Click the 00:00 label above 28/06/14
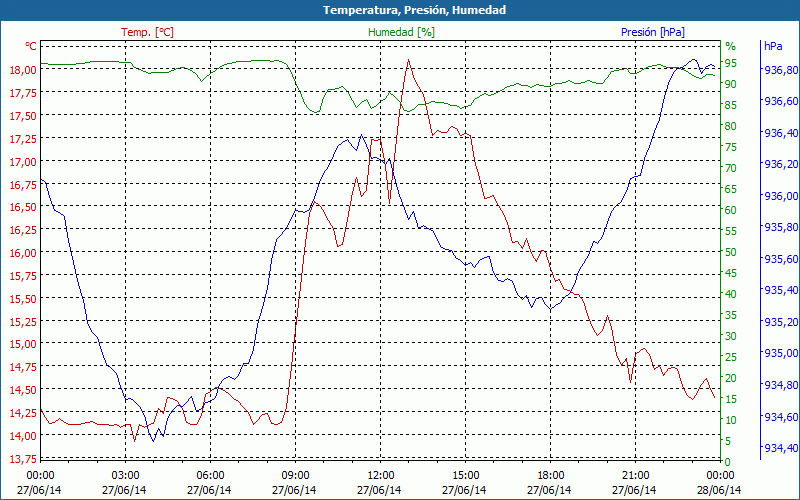800x500 pixels. (720, 475)
